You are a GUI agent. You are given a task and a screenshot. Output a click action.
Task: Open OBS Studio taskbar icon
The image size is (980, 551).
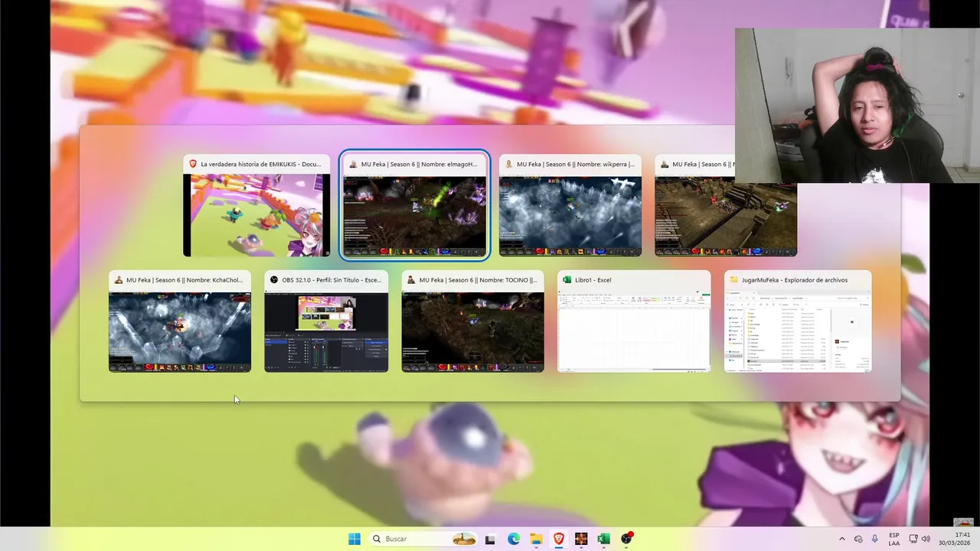point(626,539)
